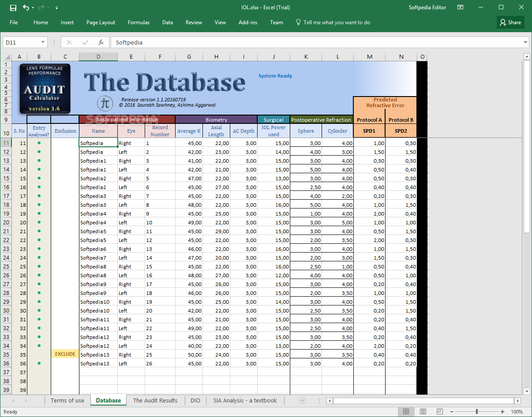Screen dimensions: 532x417
Task: Switch to the Insert ribbon tab
Action: point(67,22)
